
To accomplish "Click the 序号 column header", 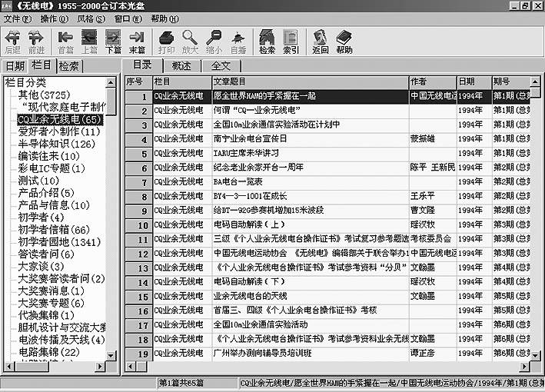I will click(138, 81).
